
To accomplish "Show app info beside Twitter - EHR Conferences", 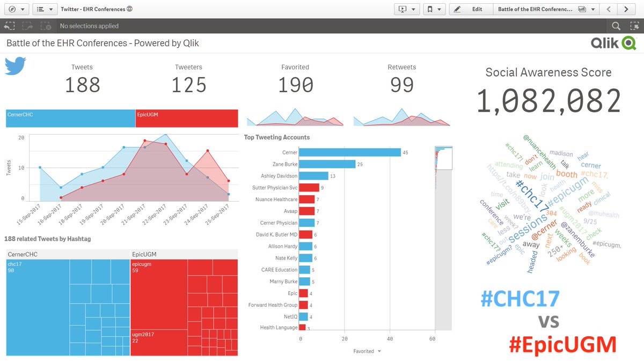I will click(130, 10).
